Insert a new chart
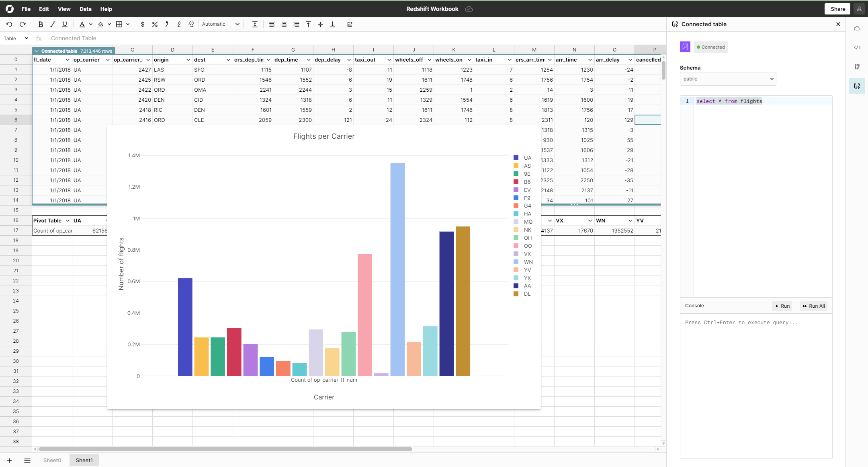The height and width of the screenshot is (467, 868). (x=349, y=24)
